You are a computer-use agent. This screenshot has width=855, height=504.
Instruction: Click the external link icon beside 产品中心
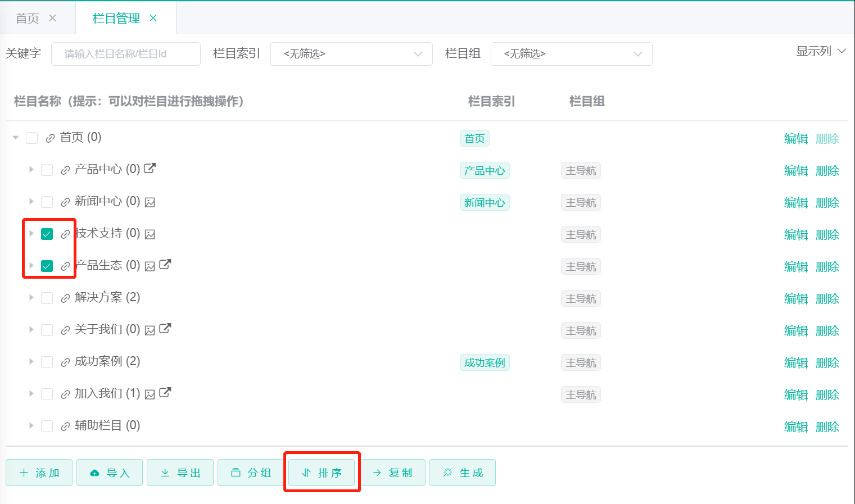tap(150, 168)
